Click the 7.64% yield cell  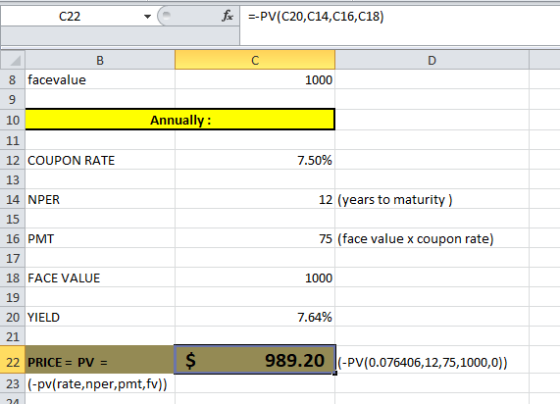[x=255, y=317]
